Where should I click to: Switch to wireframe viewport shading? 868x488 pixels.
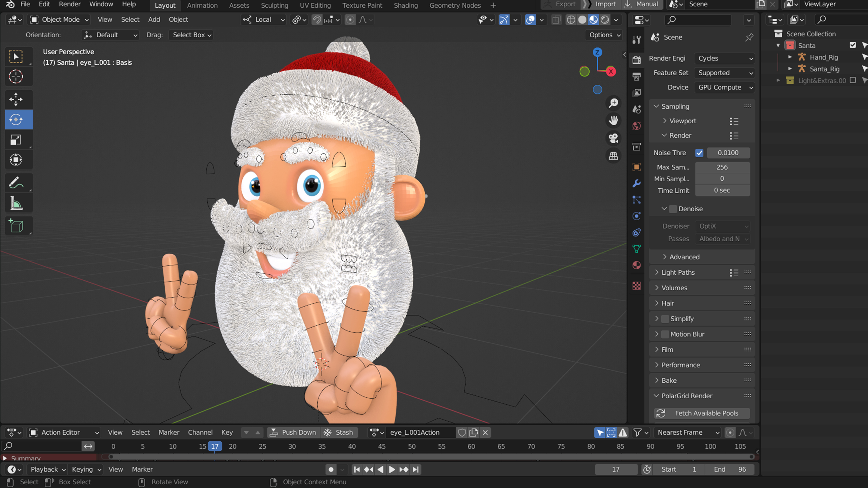point(571,20)
